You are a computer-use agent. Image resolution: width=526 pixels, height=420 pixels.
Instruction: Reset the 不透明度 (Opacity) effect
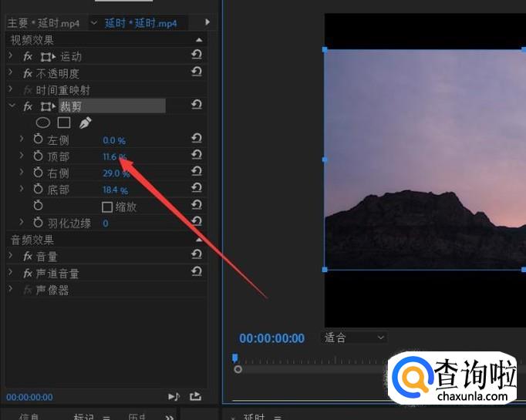(197, 71)
